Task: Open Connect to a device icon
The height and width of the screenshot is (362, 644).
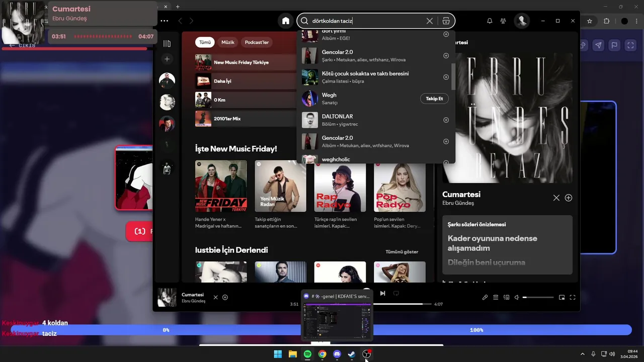Action: [x=507, y=297]
